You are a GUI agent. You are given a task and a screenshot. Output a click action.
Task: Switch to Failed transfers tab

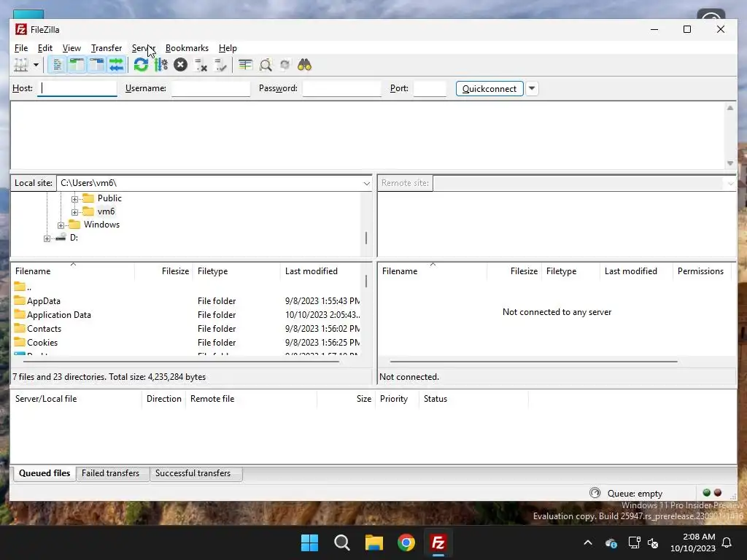click(111, 473)
